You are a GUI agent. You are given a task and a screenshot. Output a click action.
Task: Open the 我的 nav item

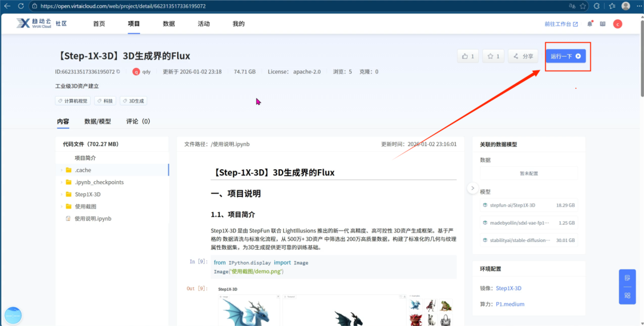click(239, 24)
